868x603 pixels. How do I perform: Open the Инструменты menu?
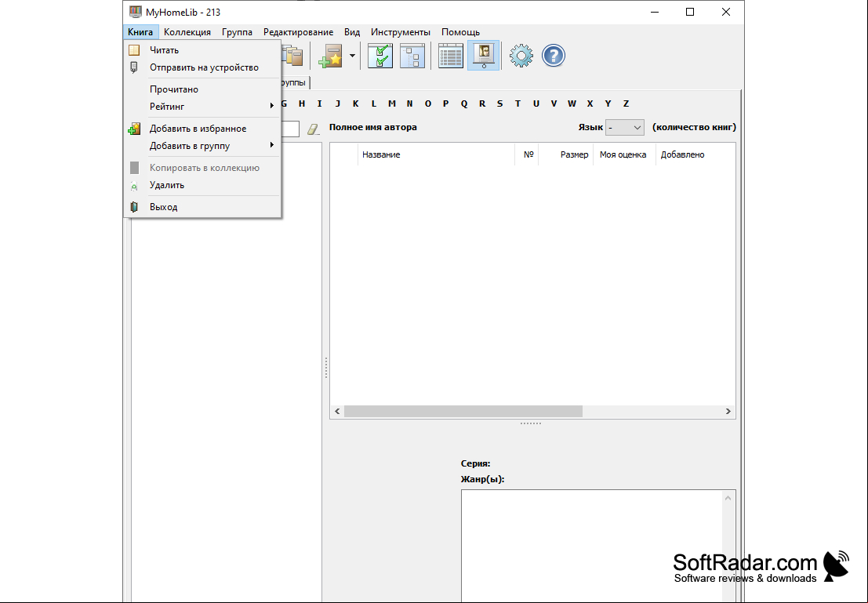(x=401, y=32)
